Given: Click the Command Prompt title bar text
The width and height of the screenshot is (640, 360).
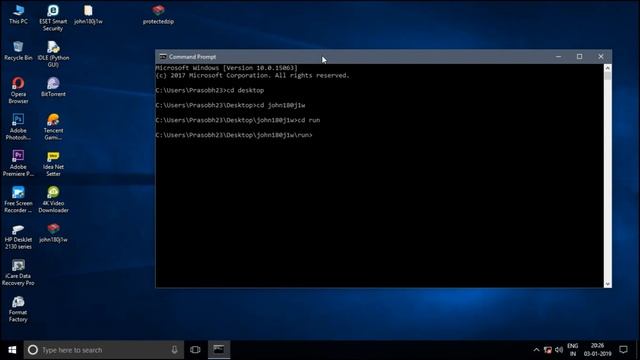Looking at the screenshot, I should coord(192,57).
